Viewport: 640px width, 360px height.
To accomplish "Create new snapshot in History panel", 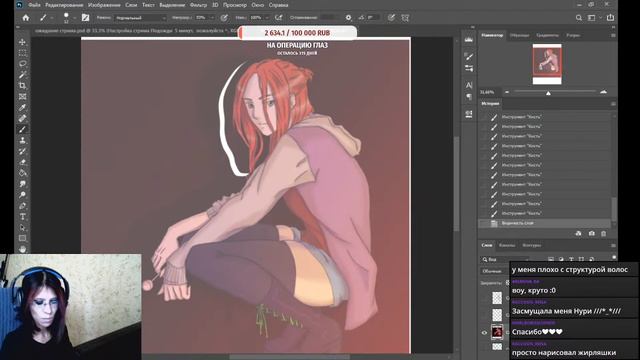I will (x=591, y=233).
